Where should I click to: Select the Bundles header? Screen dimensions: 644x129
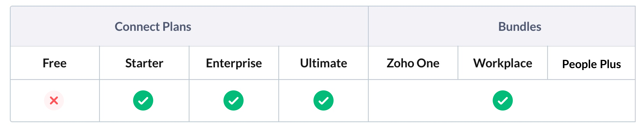pyautogui.click(x=520, y=27)
